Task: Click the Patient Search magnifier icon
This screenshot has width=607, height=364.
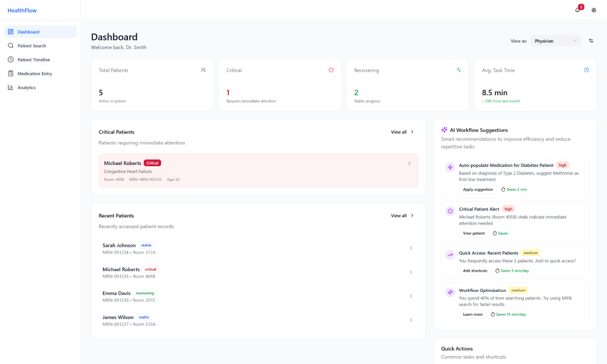Action: pos(10,45)
